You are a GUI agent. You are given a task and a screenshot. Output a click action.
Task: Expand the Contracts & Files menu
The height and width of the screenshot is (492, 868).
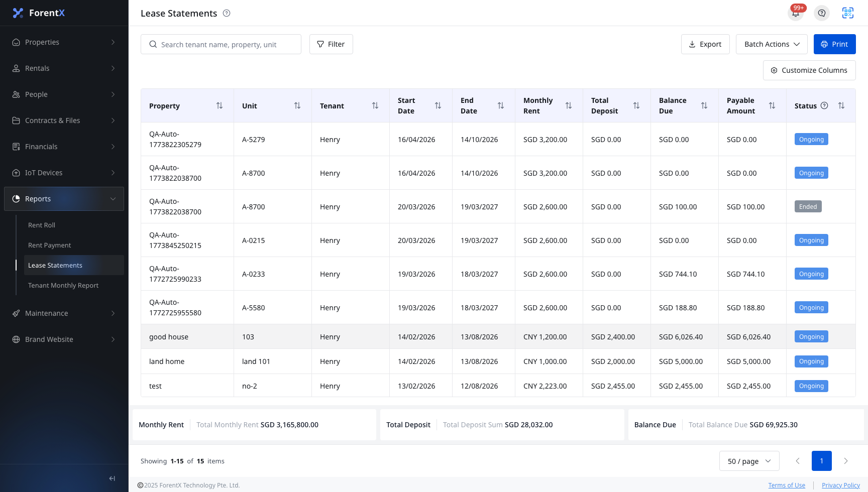pyautogui.click(x=64, y=120)
